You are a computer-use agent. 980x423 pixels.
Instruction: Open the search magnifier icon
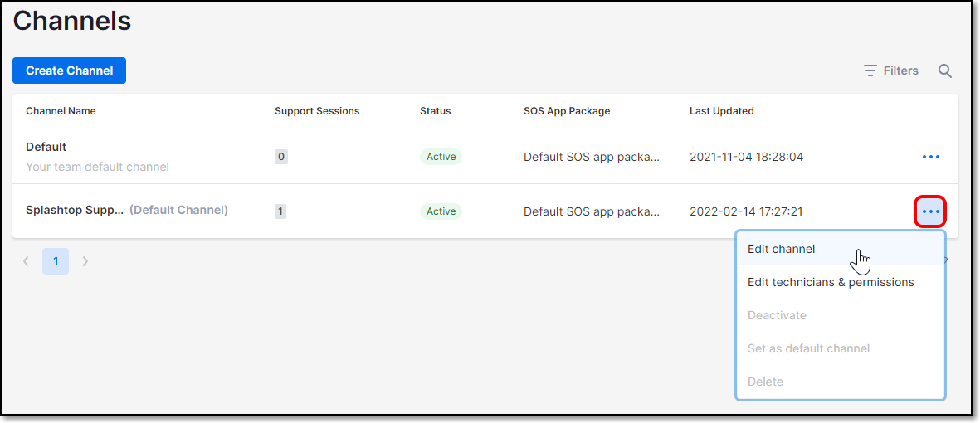945,70
